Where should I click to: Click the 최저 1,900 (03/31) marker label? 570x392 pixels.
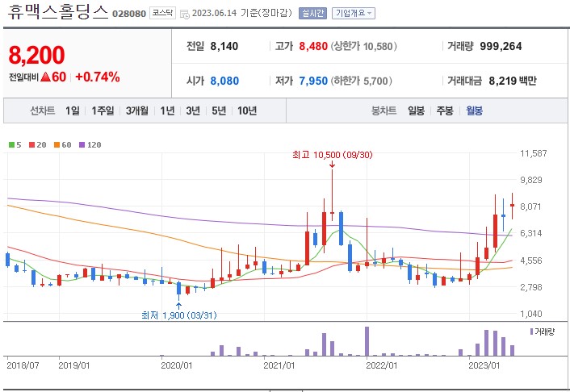[x=179, y=315]
